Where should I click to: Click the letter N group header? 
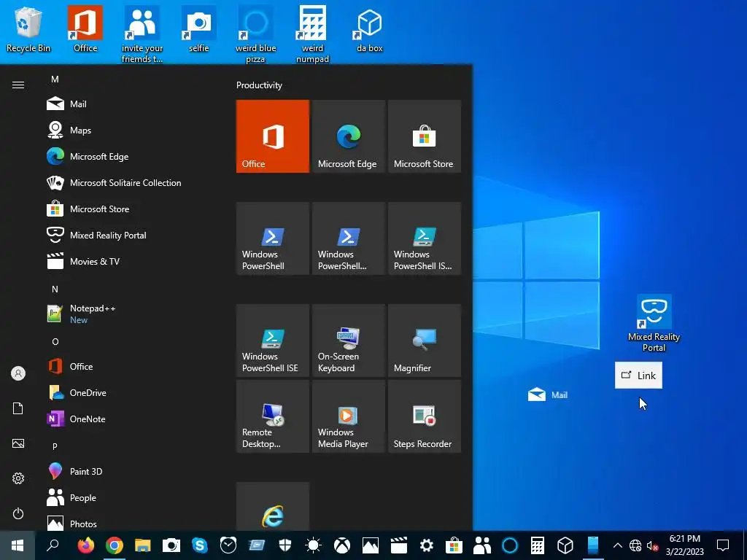click(x=55, y=289)
